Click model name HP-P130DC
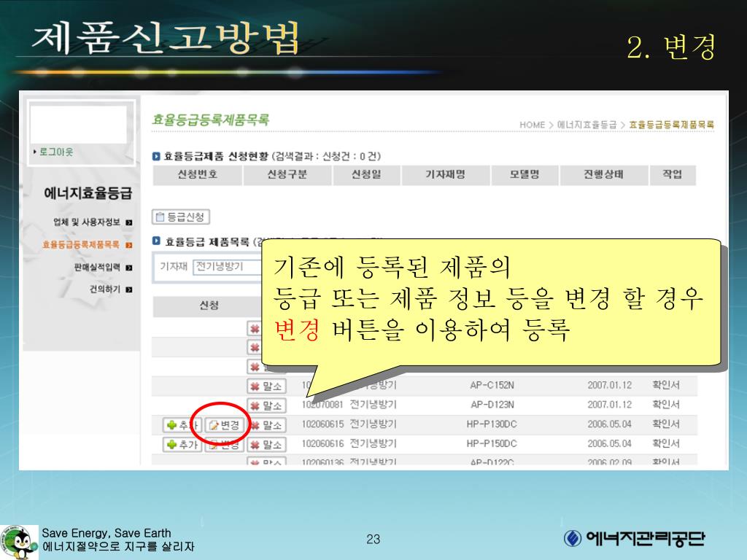 coord(492,424)
